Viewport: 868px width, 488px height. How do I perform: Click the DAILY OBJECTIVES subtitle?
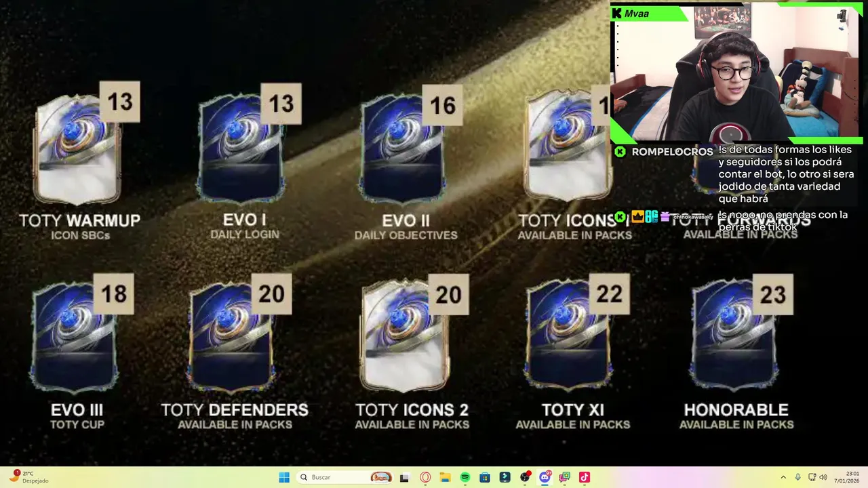406,235
